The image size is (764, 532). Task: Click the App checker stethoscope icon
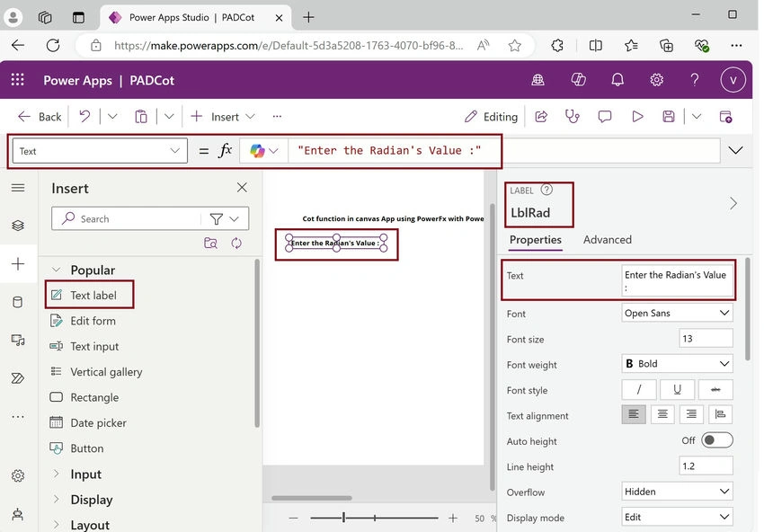point(572,117)
